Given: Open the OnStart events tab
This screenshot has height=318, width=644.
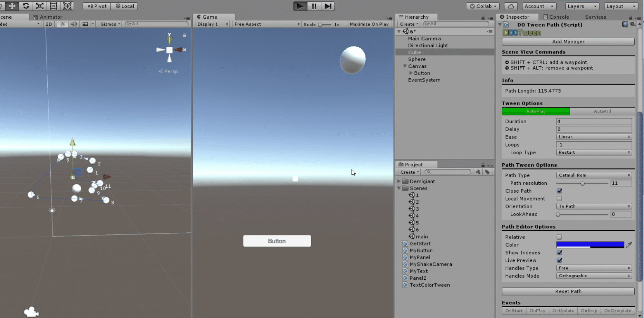Looking at the screenshot, I should coord(514,311).
